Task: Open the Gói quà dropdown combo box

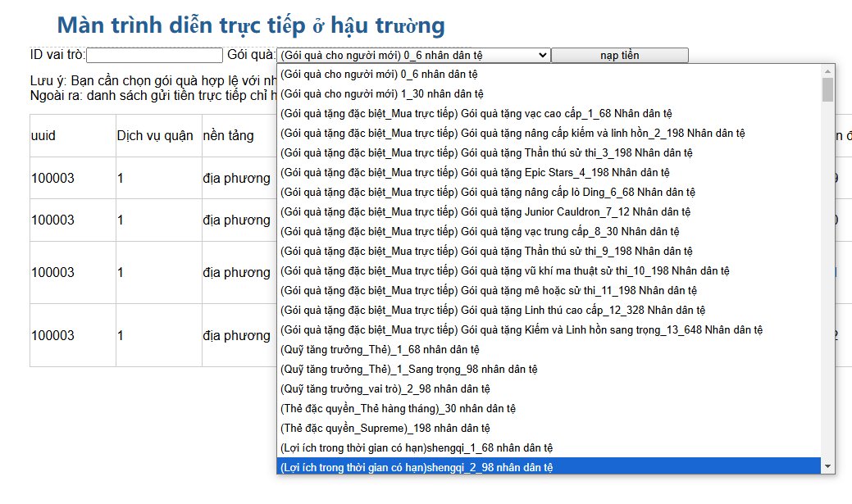Action: (x=413, y=55)
